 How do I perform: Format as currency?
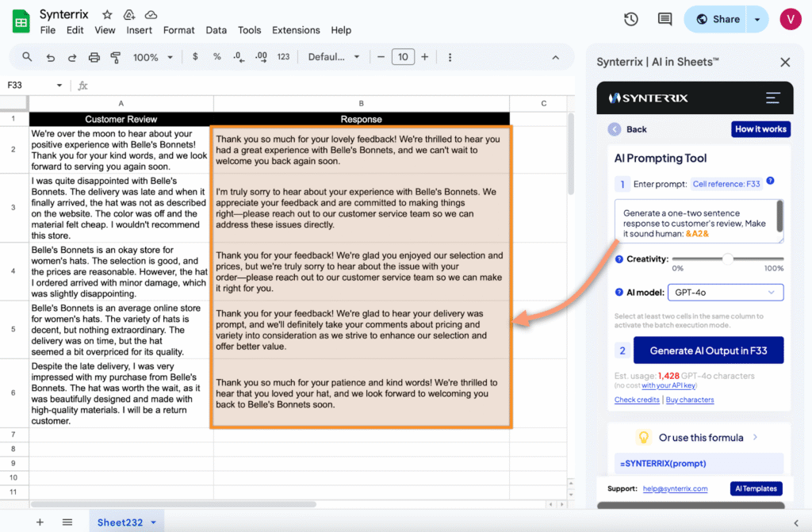pyautogui.click(x=195, y=57)
